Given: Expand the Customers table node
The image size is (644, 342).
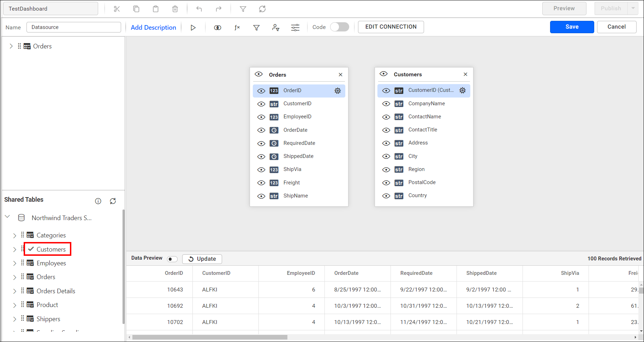Looking at the screenshot, I should [14, 249].
